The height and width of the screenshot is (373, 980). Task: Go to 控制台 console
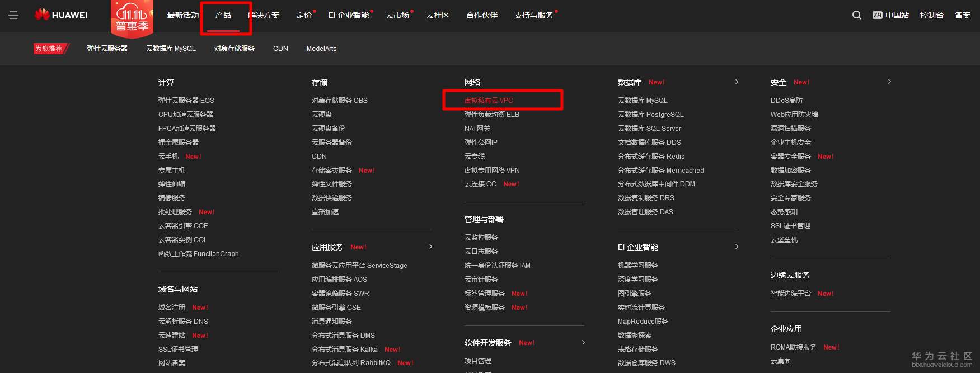click(932, 15)
